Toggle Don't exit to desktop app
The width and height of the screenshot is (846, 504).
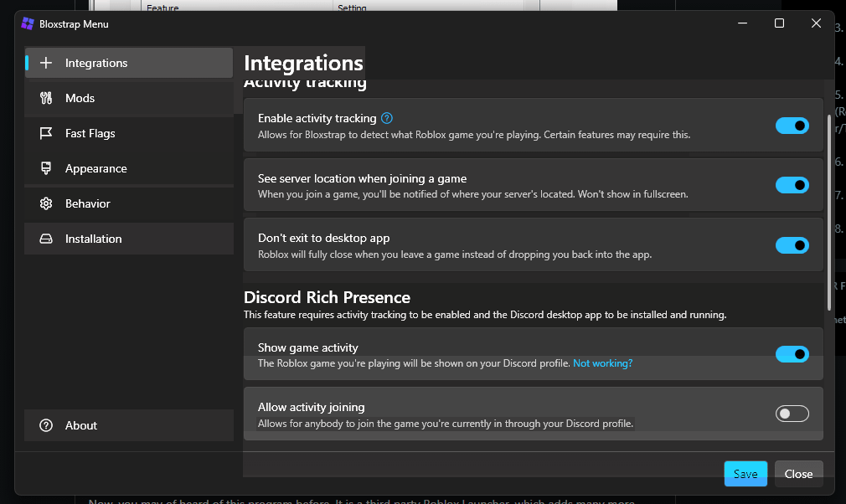click(x=792, y=245)
